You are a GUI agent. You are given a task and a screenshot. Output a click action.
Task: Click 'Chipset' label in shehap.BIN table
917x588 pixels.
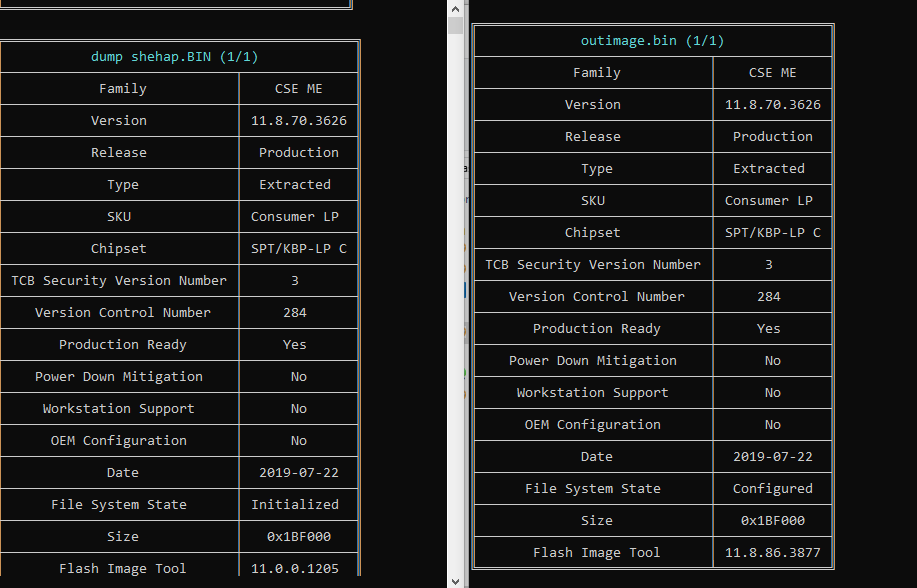coord(119,249)
